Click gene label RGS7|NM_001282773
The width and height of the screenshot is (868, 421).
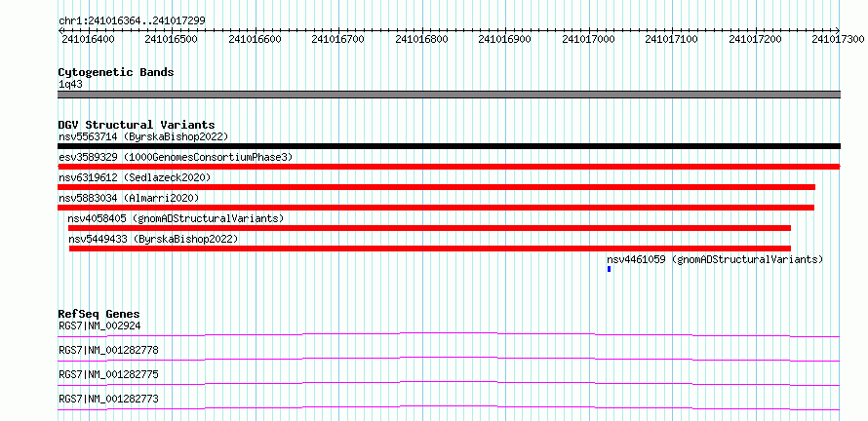108,399
